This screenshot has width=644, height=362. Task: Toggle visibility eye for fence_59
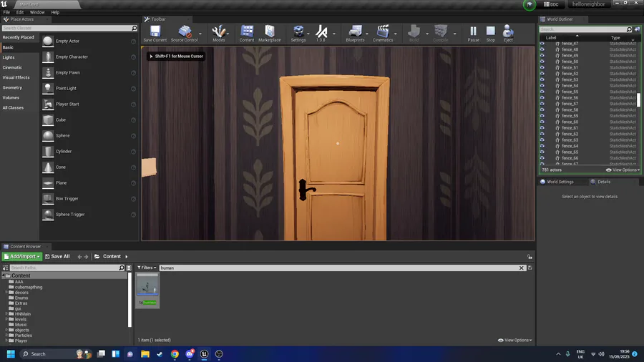[x=542, y=116]
